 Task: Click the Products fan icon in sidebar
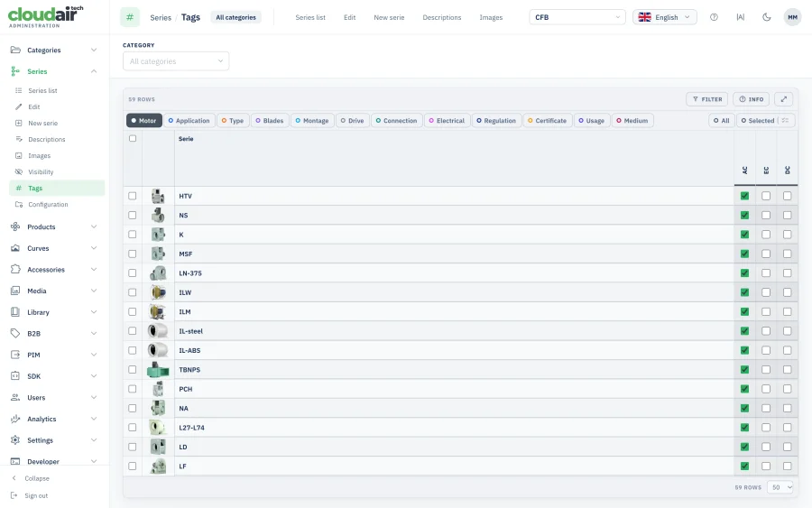coord(15,226)
